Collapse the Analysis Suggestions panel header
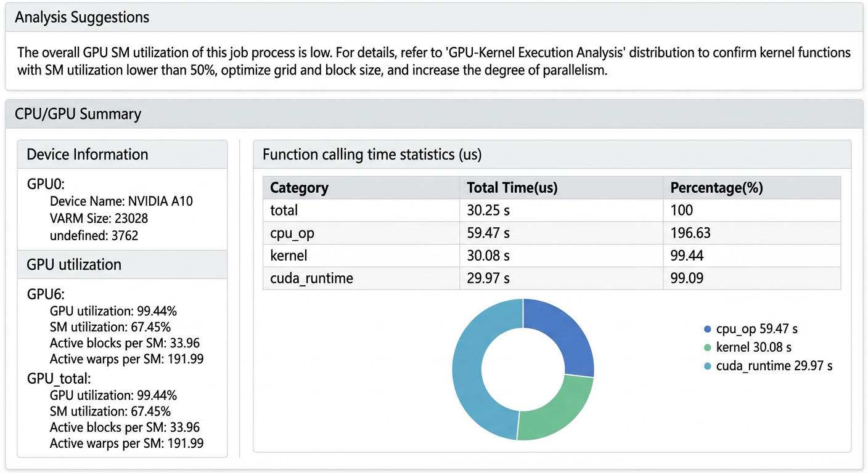The height and width of the screenshot is (473, 868). click(434, 17)
